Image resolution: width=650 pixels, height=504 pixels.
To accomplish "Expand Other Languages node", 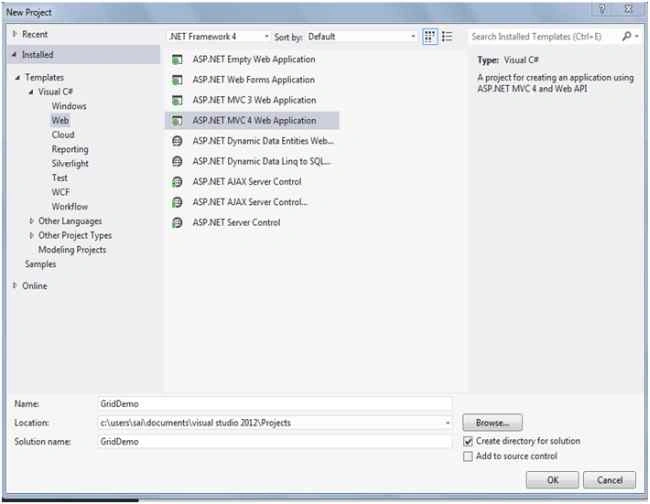I will 32,221.
